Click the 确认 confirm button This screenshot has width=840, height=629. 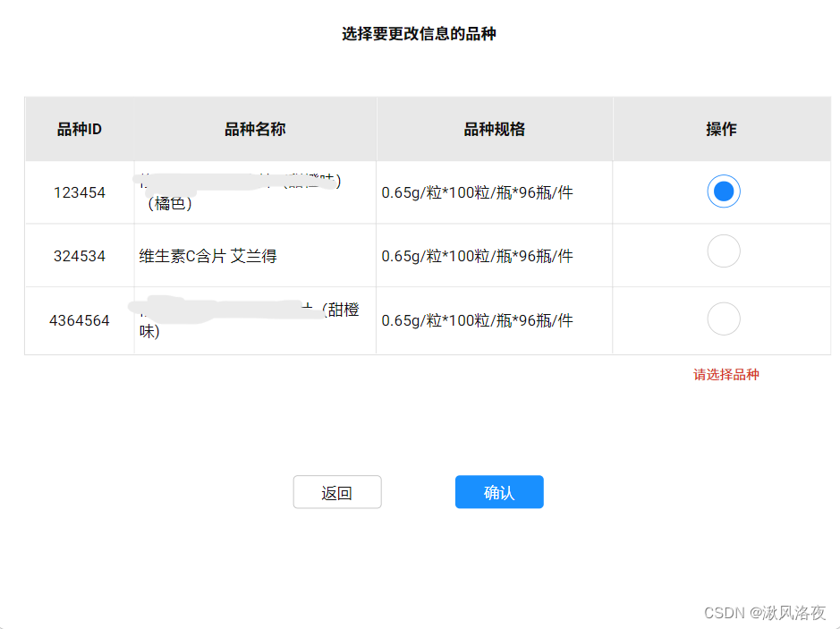coord(498,491)
